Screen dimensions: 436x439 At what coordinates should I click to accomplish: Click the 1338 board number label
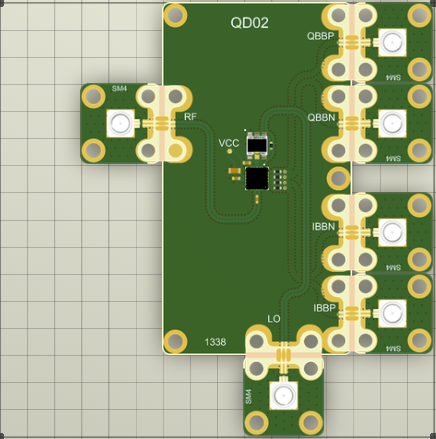click(215, 342)
